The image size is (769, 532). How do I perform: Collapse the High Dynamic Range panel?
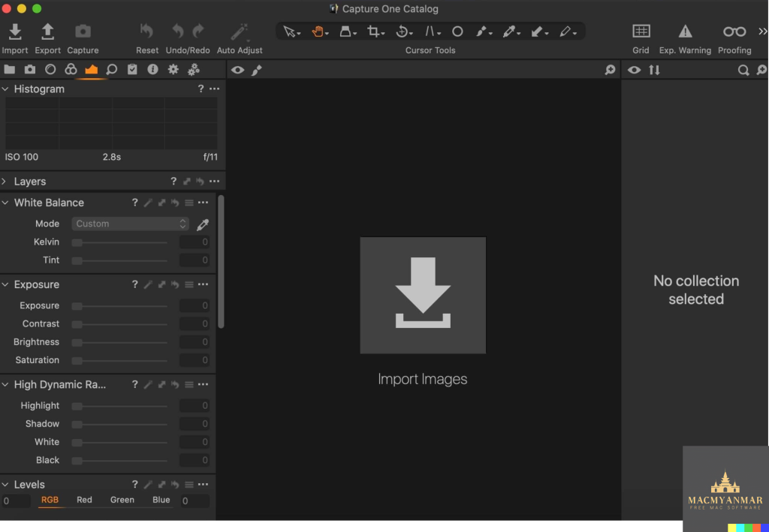[x=5, y=384]
